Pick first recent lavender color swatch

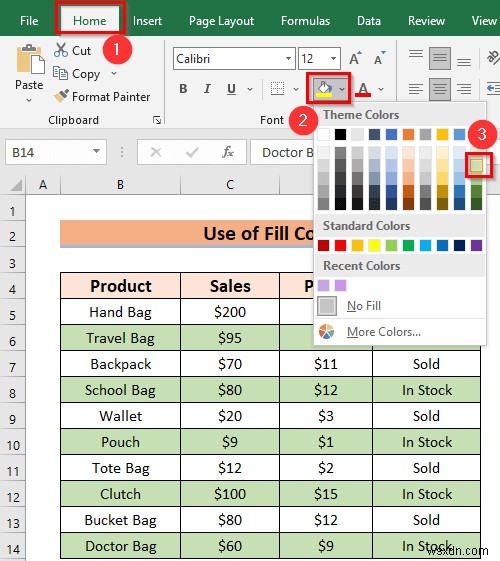[x=323, y=286]
